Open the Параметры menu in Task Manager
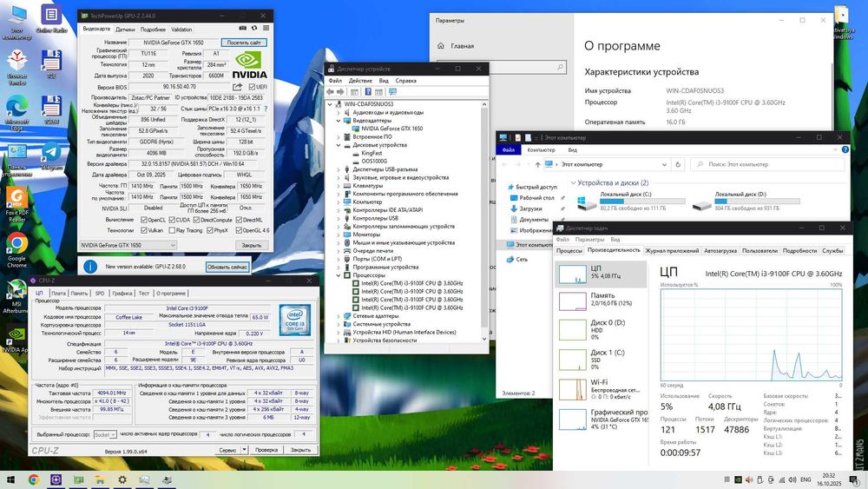The image size is (868, 489). [589, 239]
